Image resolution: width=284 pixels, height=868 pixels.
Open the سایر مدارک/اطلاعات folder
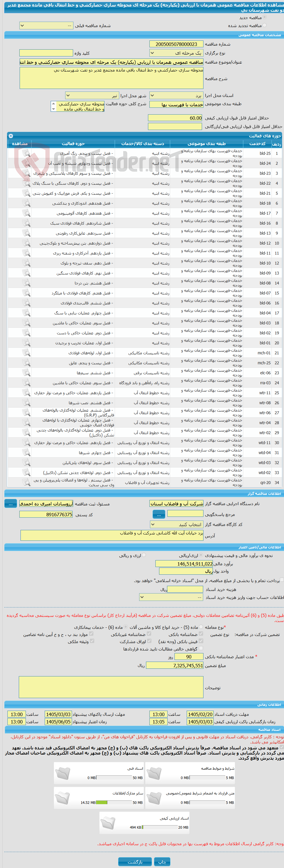point(63,798)
